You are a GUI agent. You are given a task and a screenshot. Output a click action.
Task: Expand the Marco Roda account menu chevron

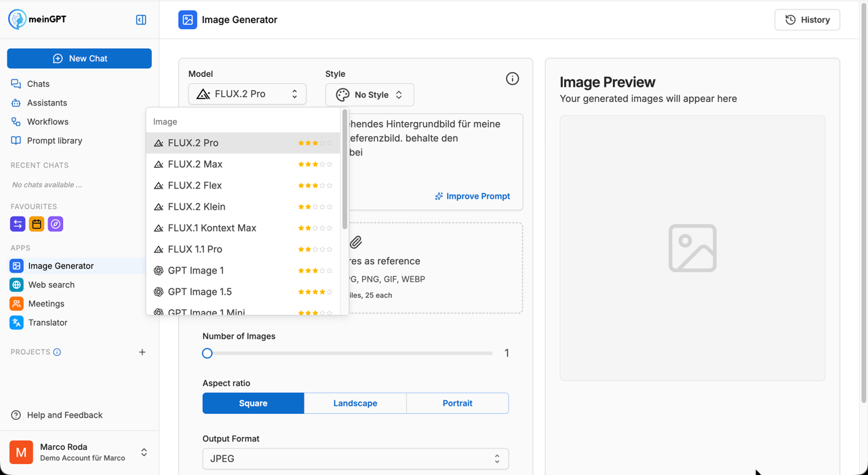coord(144,452)
